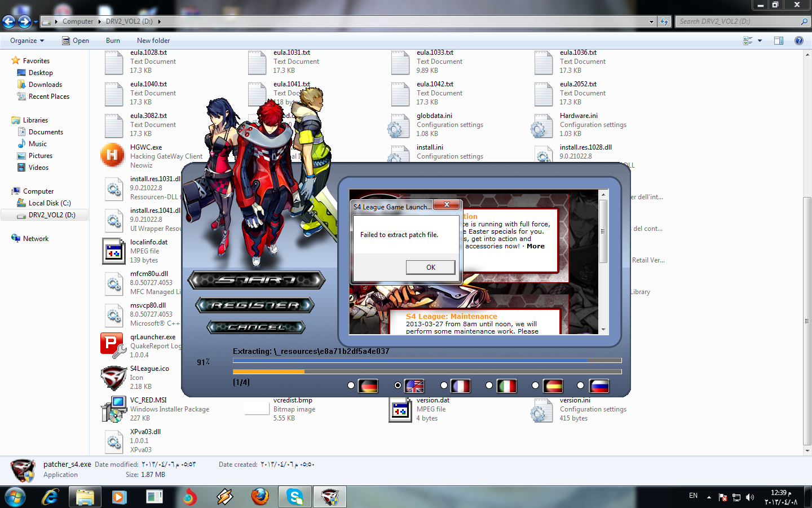Select the S4League.ico file icon
The width and height of the screenshot is (812, 508).
click(113, 377)
